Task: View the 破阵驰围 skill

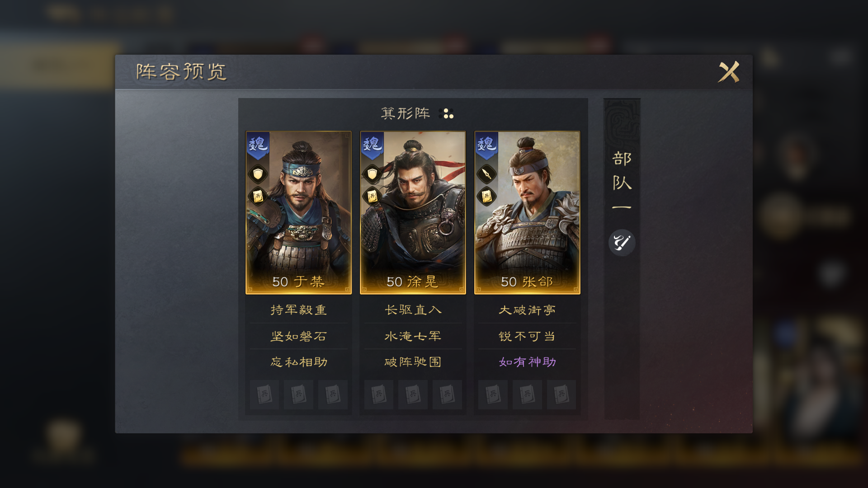Action: point(413,362)
